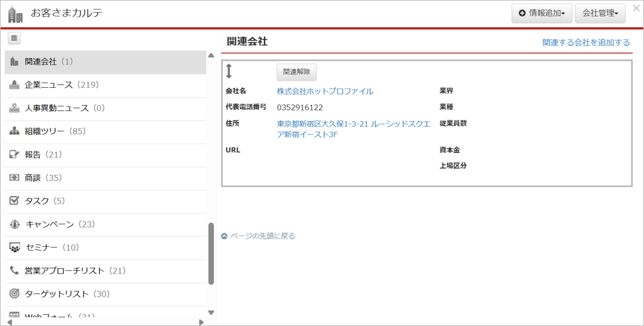Click the hamburger menu icon above the sidebar
Screen dimensions: 644x326
click(14, 39)
